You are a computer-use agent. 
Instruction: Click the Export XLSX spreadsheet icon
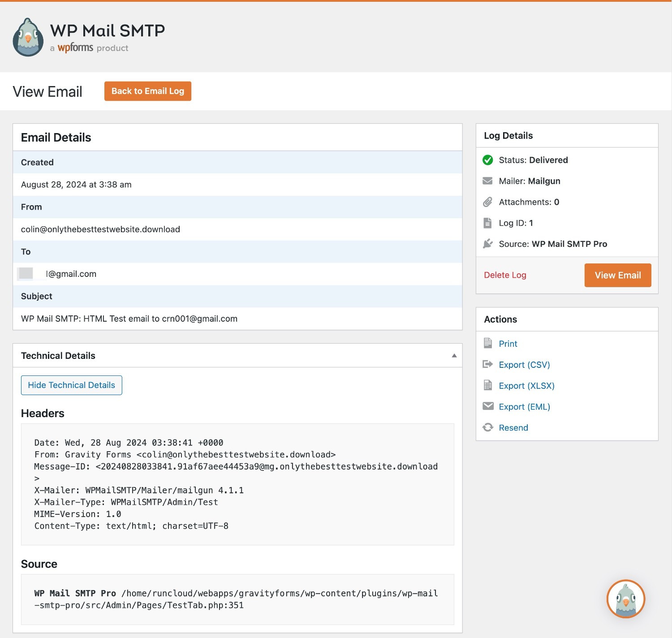tap(487, 385)
